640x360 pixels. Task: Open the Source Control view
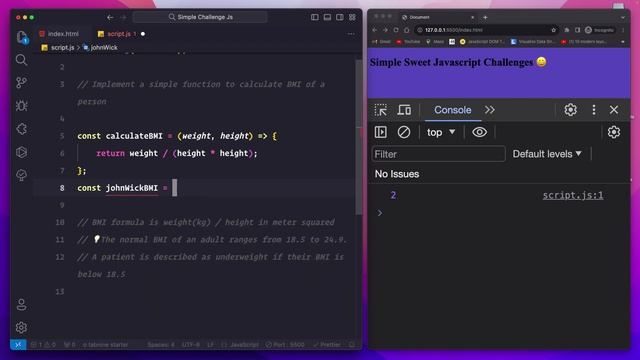(x=21, y=83)
